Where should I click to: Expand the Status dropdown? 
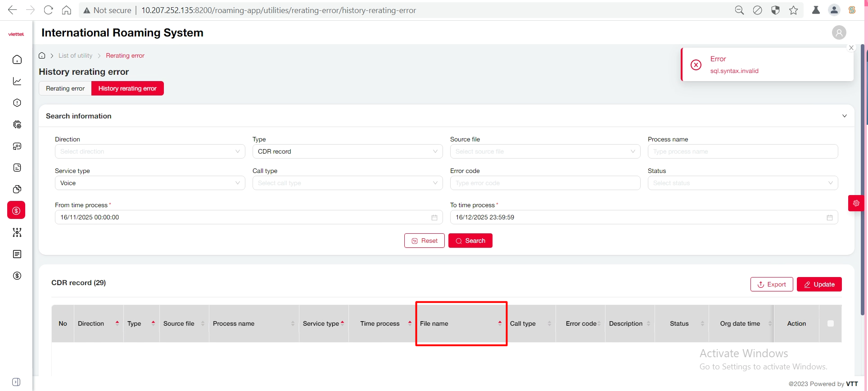point(742,183)
